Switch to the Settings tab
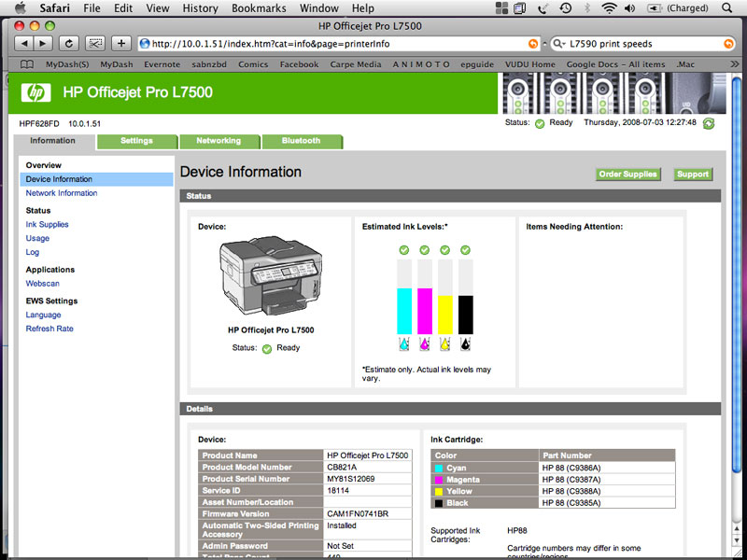Image resolution: width=747 pixels, height=560 pixels. (136, 141)
